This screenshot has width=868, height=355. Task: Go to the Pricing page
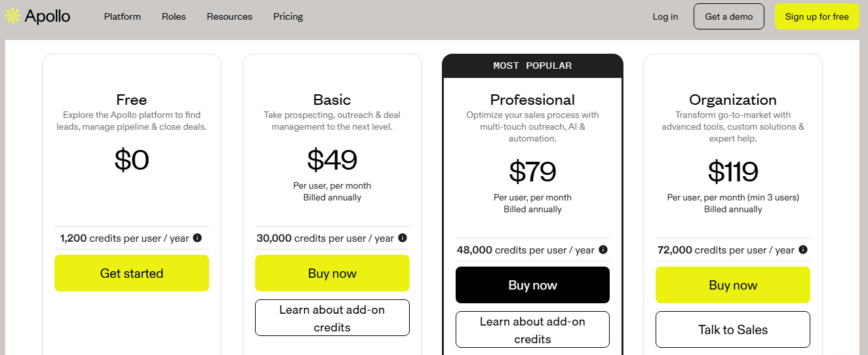(288, 16)
